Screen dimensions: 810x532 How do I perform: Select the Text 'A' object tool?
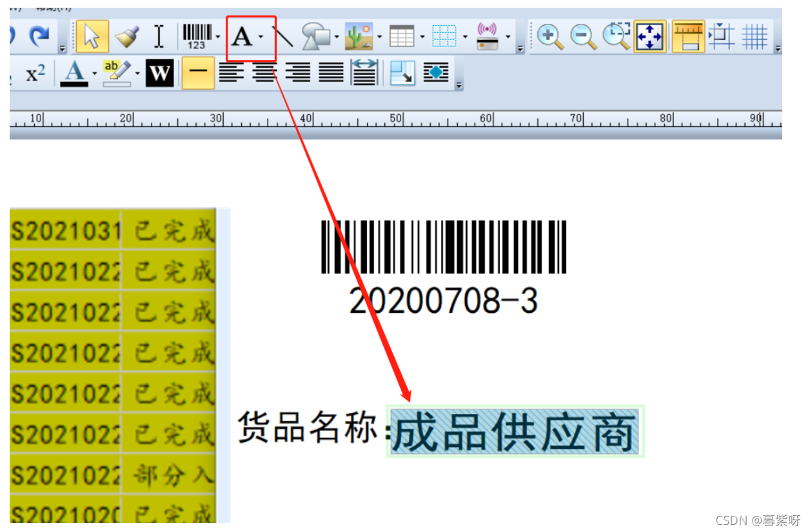(242, 37)
